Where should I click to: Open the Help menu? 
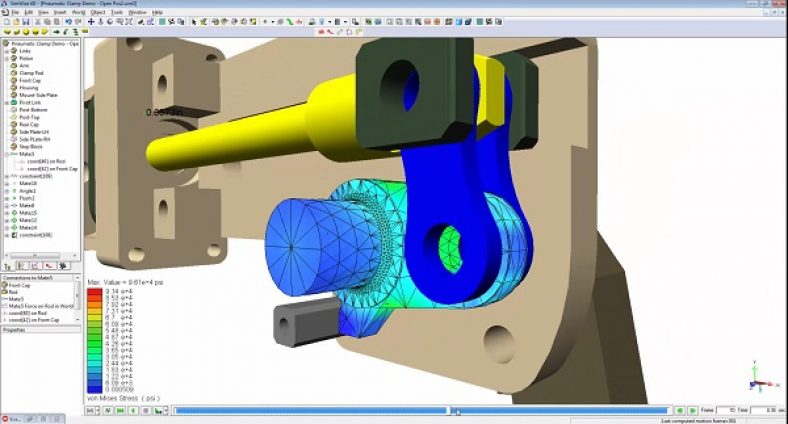(157, 12)
